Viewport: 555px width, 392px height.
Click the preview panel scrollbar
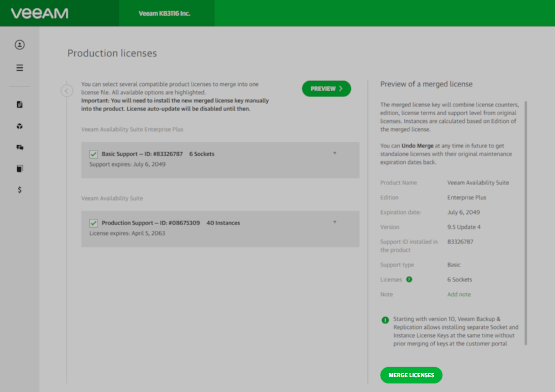526,223
